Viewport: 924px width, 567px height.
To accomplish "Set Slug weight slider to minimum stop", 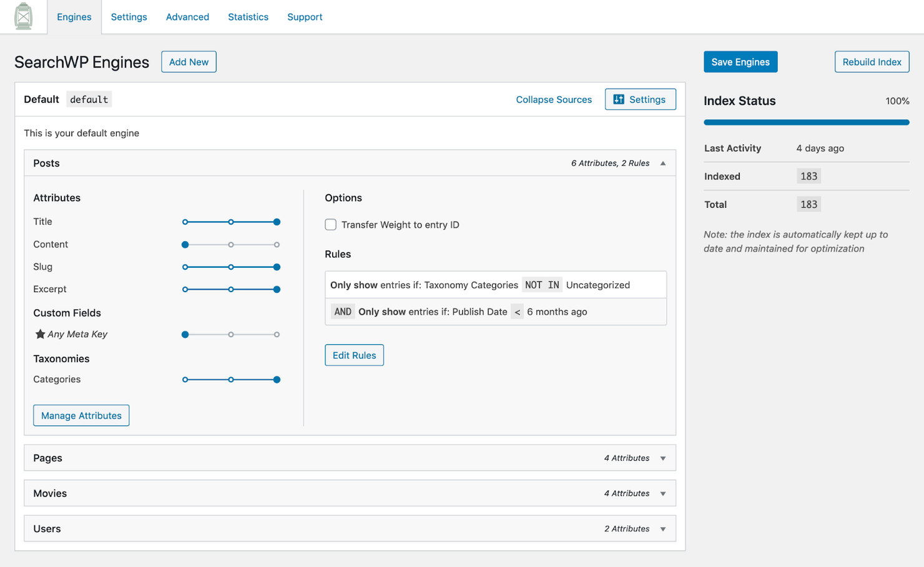I will tap(185, 267).
